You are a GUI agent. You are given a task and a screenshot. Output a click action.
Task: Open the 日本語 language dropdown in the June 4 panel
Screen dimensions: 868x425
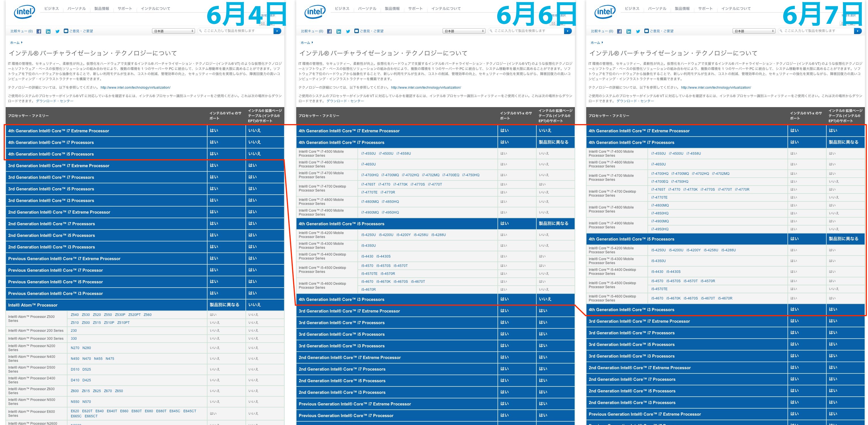click(173, 31)
